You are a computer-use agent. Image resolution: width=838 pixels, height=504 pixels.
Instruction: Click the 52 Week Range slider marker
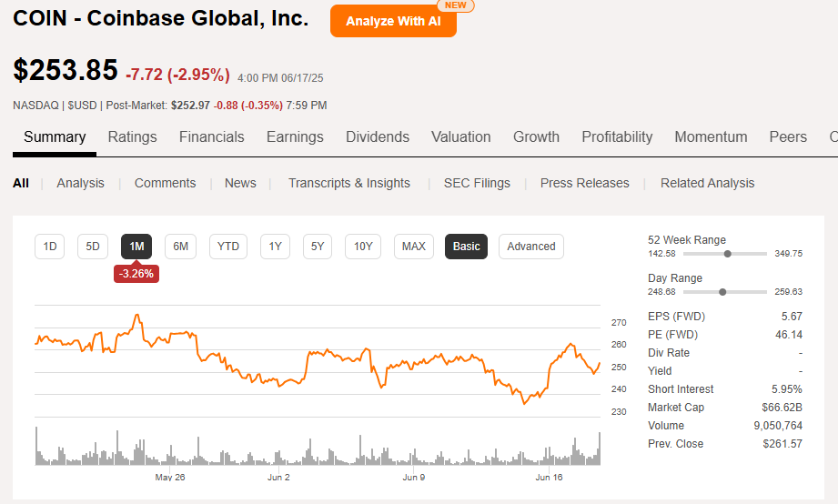pyautogui.click(x=727, y=254)
